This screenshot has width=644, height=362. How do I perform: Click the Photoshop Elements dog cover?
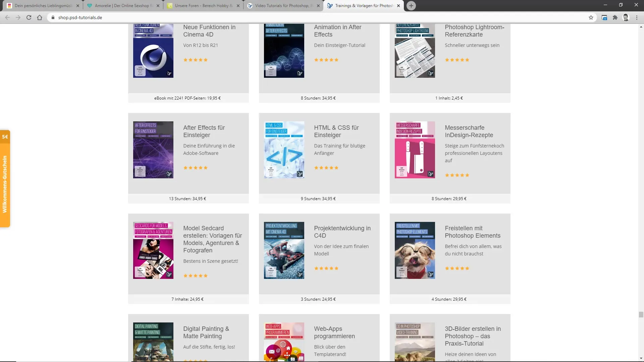pyautogui.click(x=415, y=250)
